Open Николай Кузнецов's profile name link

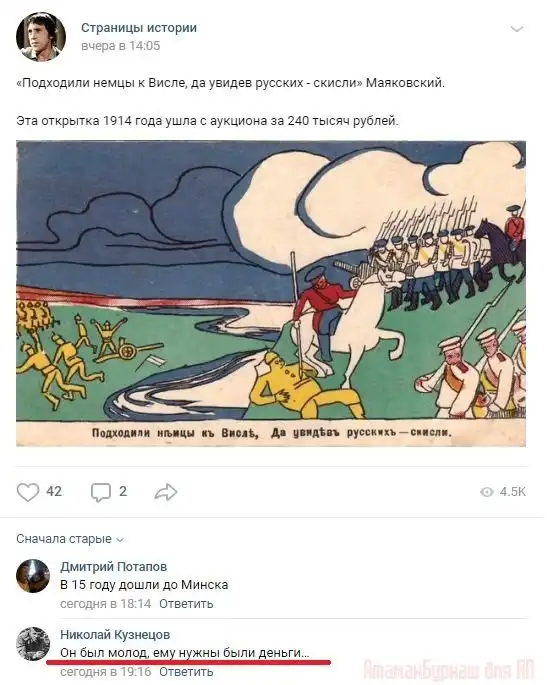pos(115,634)
